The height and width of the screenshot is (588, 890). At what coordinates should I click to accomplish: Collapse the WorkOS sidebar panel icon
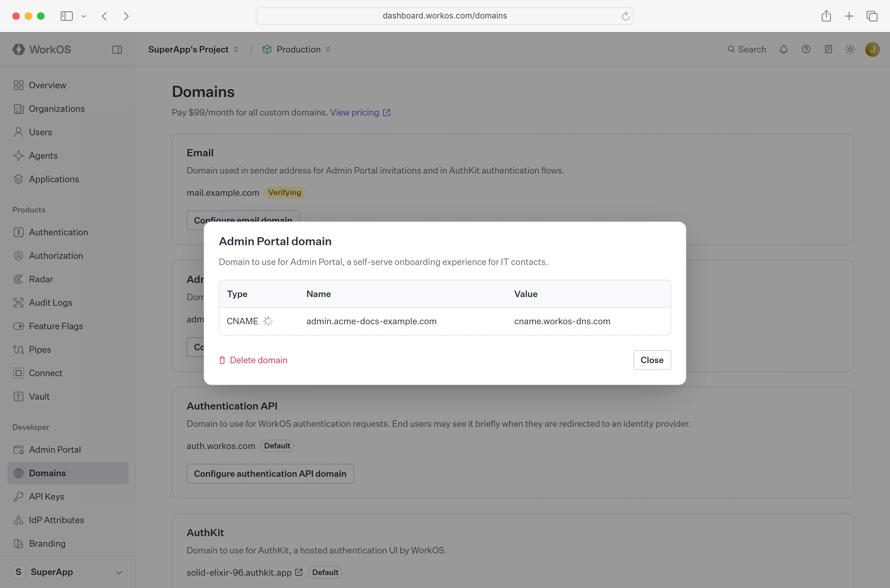[x=117, y=49]
